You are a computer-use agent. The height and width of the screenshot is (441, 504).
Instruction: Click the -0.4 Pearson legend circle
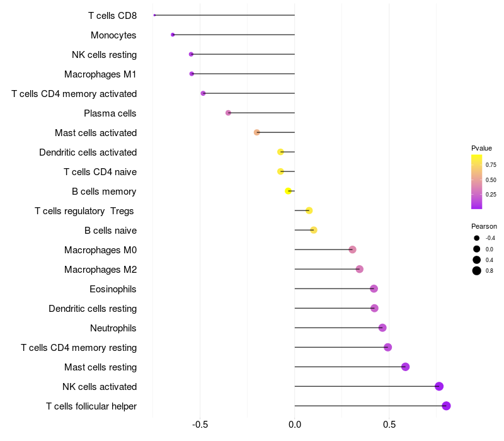pyautogui.click(x=477, y=238)
